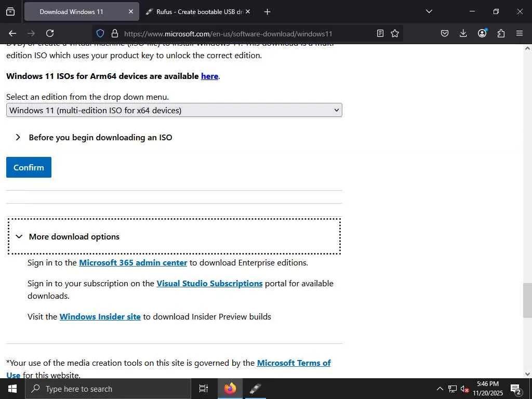The image size is (532, 399).
Task: Open the Arm64 ISOs 'here' link
Action: [x=209, y=76]
